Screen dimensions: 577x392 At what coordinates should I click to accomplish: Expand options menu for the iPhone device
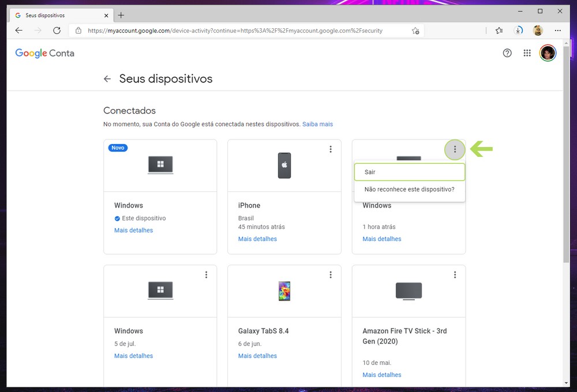[x=331, y=149]
